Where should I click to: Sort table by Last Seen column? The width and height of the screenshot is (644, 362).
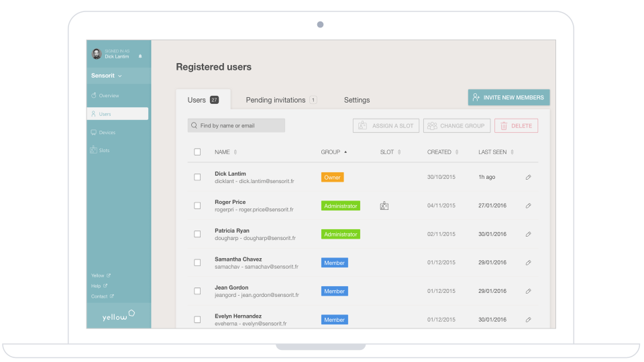pyautogui.click(x=496, y=152)
